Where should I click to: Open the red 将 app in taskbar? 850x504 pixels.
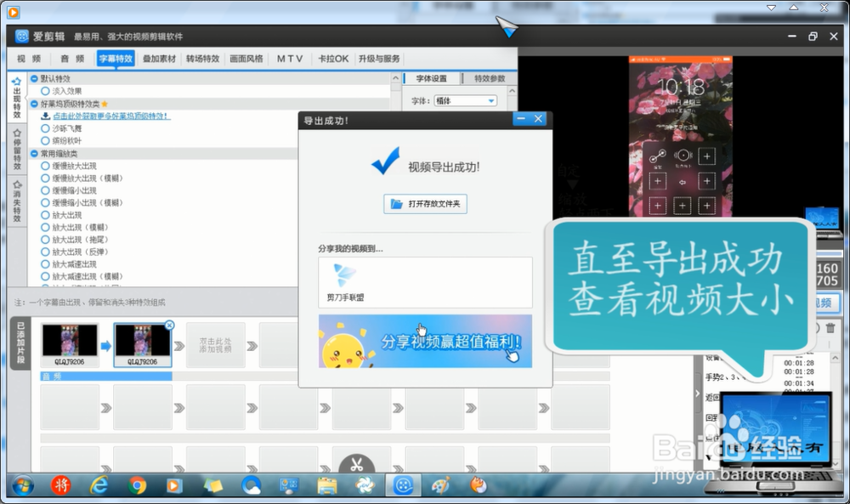click(60, 485)
